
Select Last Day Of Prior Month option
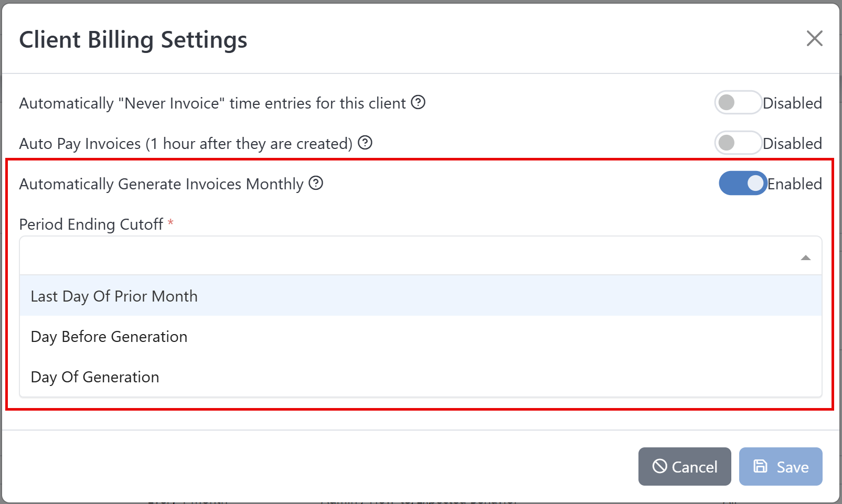pos(114,296)
